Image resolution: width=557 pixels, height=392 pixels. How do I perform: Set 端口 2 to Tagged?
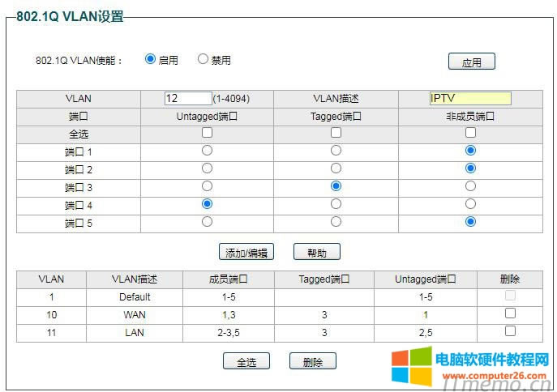coord(336,168)
